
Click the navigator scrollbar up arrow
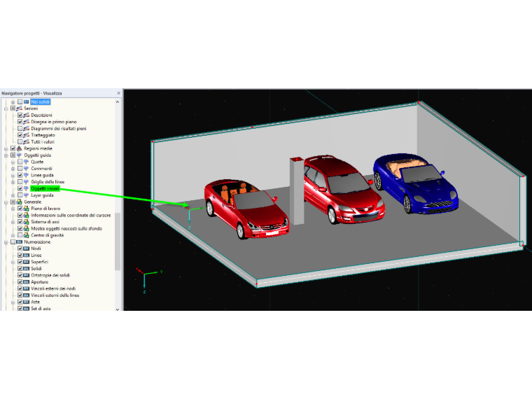[118, 101]
